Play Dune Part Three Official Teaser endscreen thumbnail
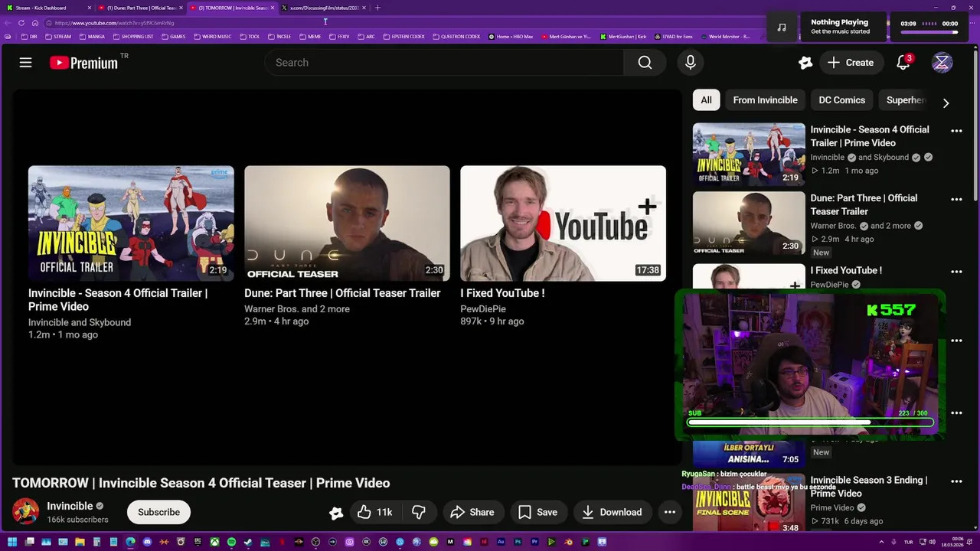The height and width of the screenshot is (551, 980). click(347, 223)
